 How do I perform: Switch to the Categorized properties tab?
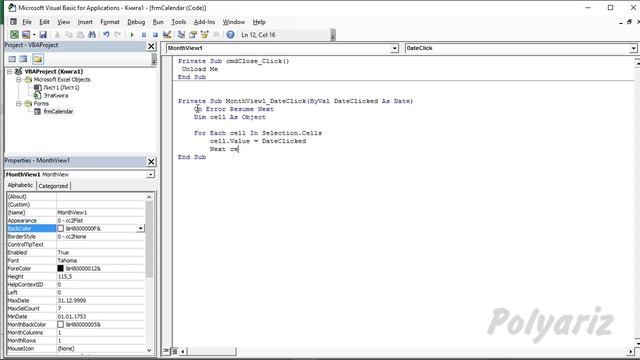pos(53,186)
